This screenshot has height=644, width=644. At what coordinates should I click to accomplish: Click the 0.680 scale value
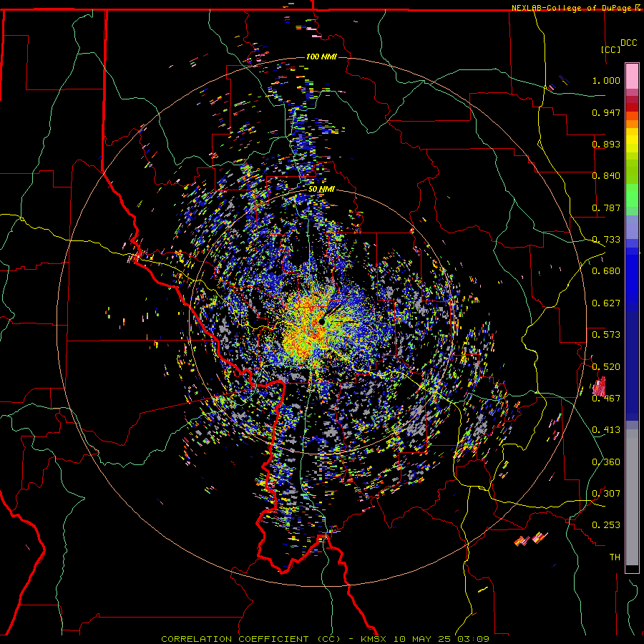pos(606,271)
